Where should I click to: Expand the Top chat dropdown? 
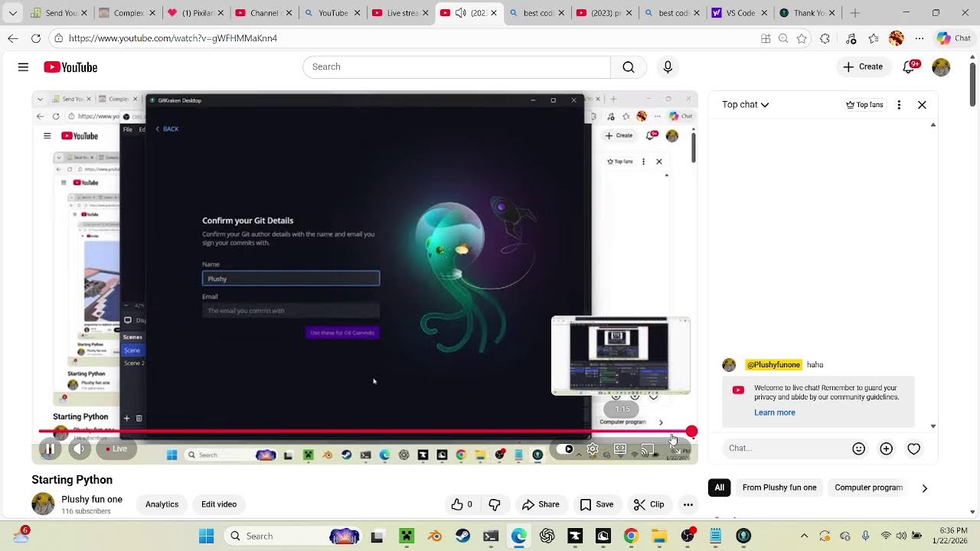[745, 105]
